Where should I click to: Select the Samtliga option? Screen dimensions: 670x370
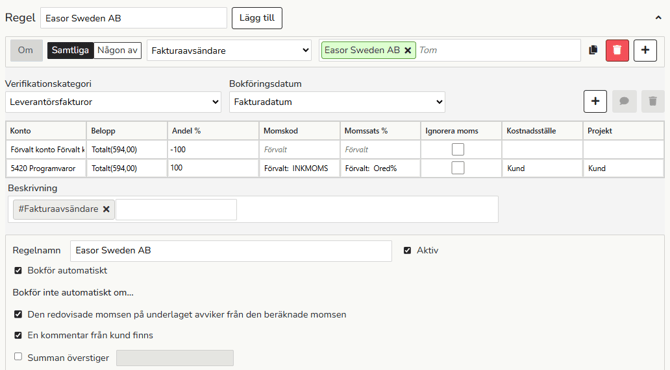tap(70, 50)
